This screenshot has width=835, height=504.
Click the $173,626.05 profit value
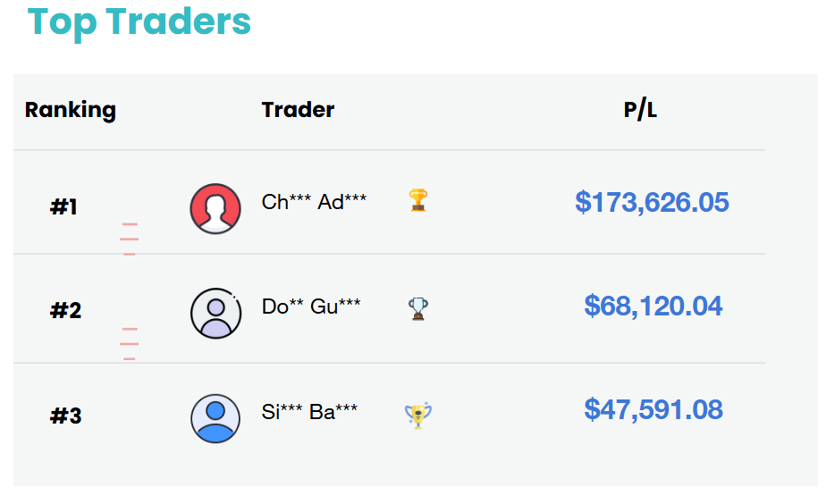click(x=652, y=202)
